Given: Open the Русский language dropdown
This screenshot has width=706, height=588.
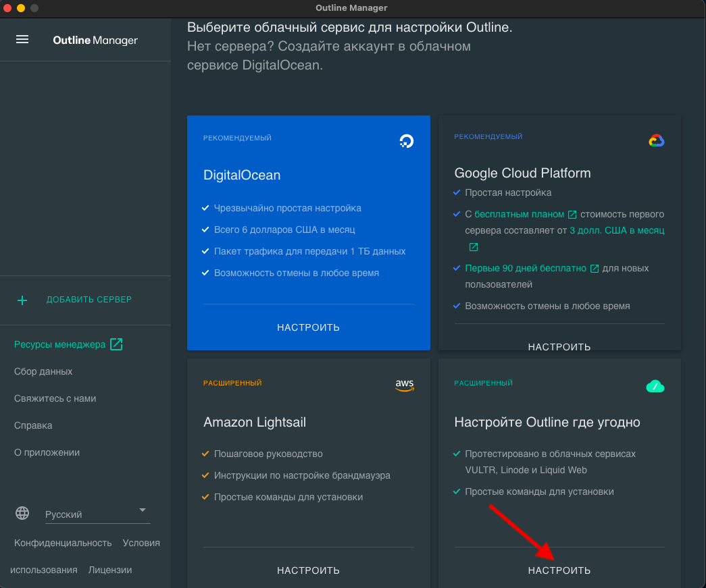Looking at the screenshot, I should pyautogui.click(x=98, y=514).
